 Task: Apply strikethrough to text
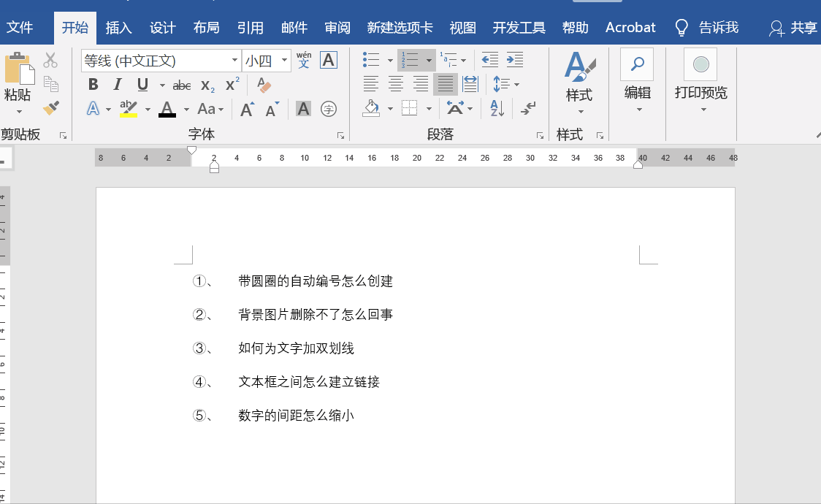point(181,84)
